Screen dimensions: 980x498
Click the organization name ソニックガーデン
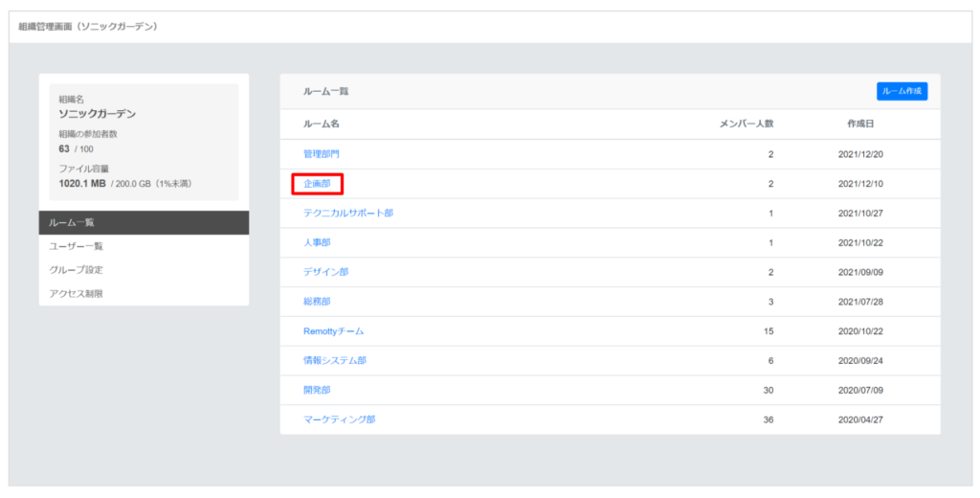pos(97,114)
